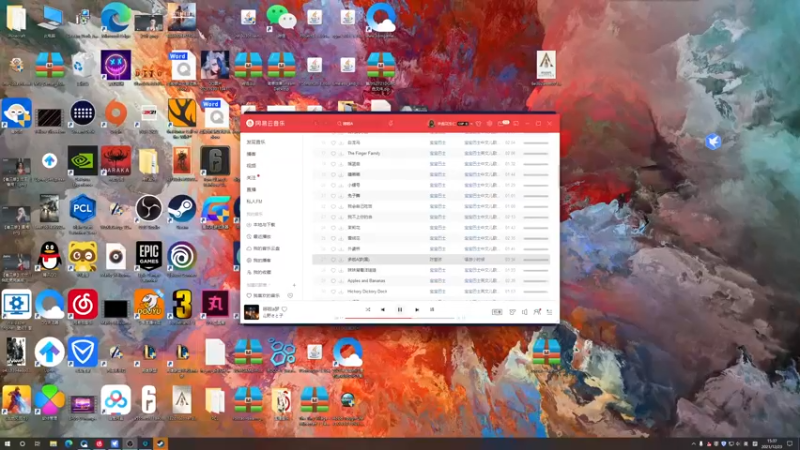Seek along the song progress bar
The height and width of the screenshot is (450, 800).
[399, 318]
